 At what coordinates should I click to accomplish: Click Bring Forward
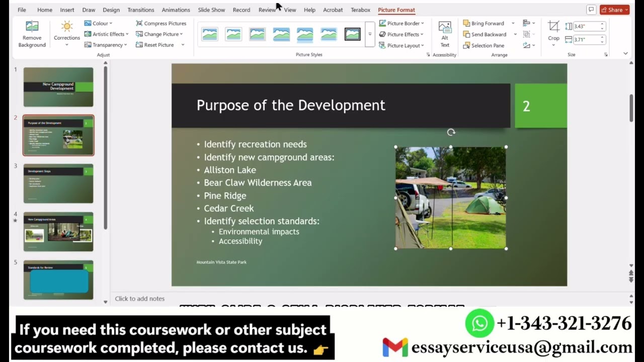pyautogui.click(x=484, y=23)
